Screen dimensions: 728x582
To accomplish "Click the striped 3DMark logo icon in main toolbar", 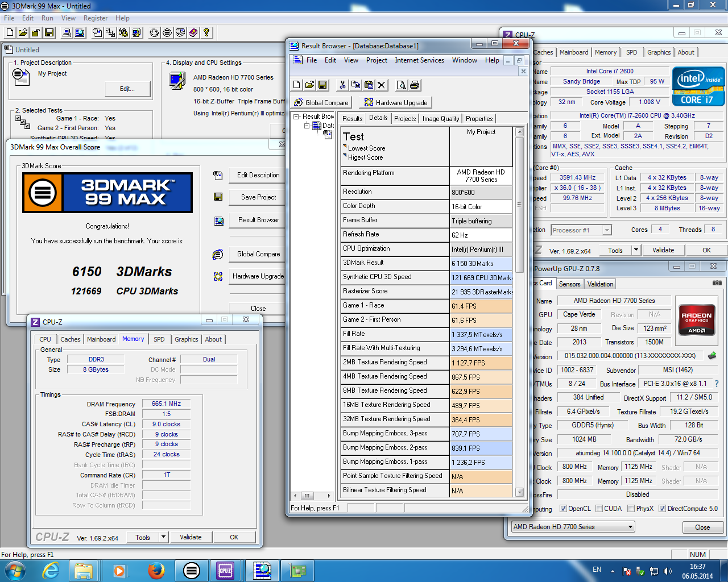I will 167,33.
